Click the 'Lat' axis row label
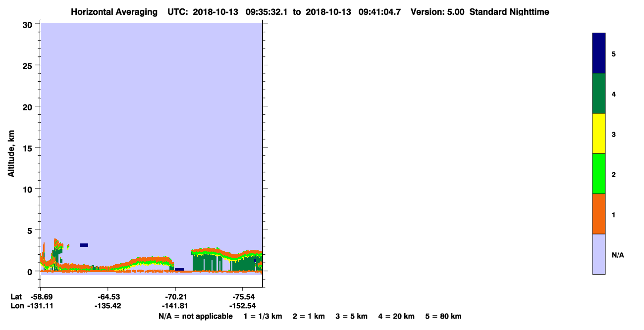This screenshot has width=644, height=330. coord(16,297)
